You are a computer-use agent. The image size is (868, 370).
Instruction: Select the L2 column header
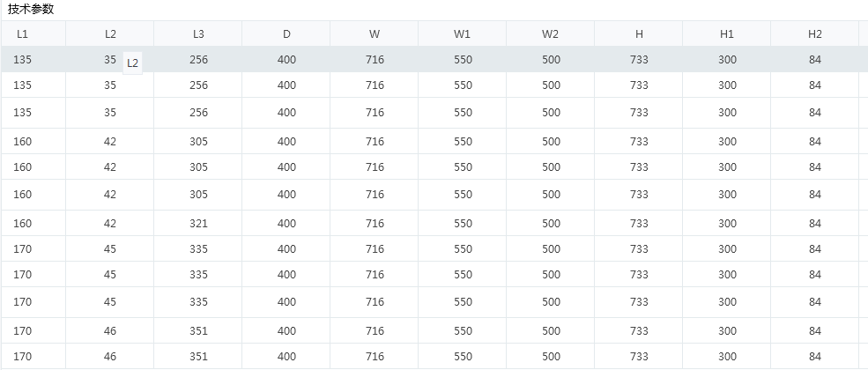(x=109, y=33)
